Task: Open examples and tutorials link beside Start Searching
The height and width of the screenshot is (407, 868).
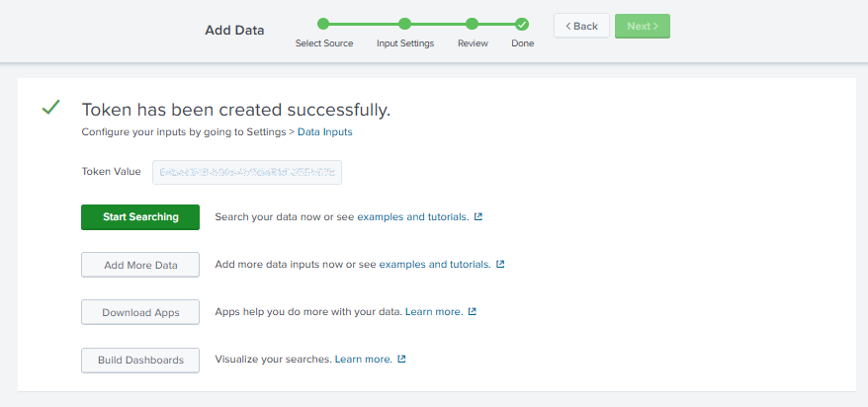Action: point(412,216)
